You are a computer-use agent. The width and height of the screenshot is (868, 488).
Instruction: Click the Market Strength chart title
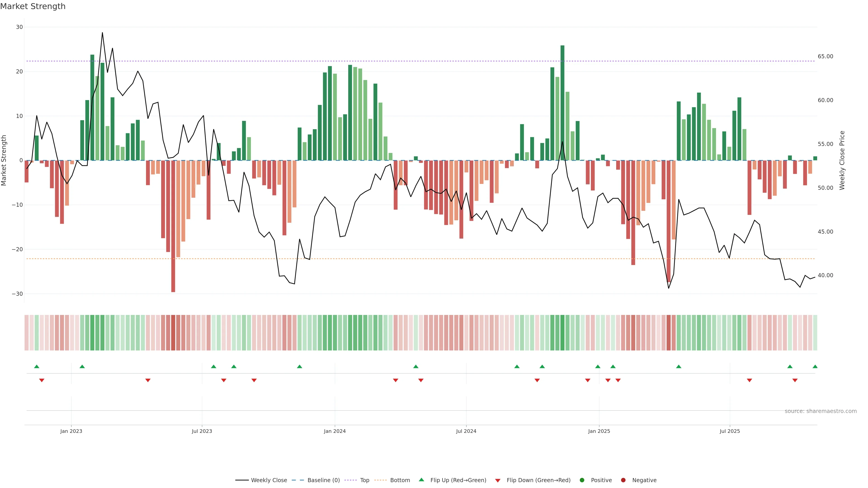33,6
